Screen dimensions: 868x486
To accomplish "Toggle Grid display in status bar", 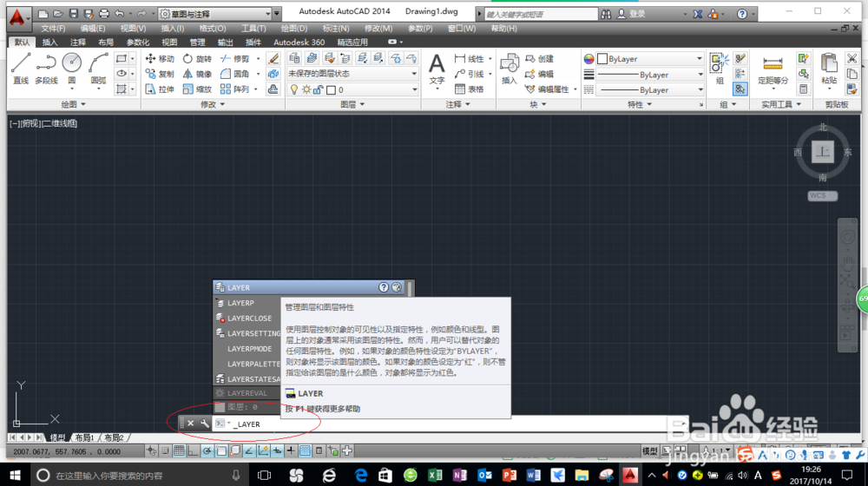I will (x=179, y=451).
